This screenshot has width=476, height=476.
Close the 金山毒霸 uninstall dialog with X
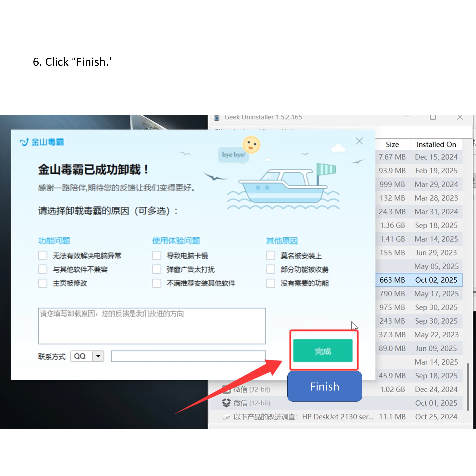(359, 141)
